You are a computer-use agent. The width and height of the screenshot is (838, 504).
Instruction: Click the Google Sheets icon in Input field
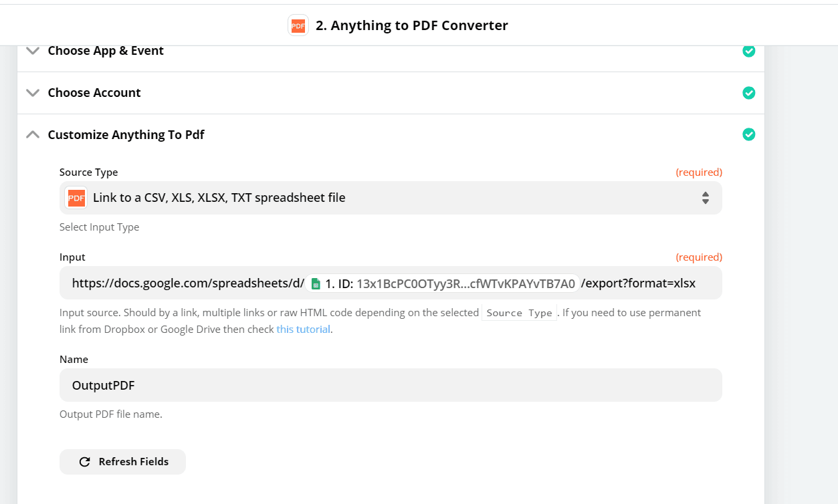tap(316, 284)
